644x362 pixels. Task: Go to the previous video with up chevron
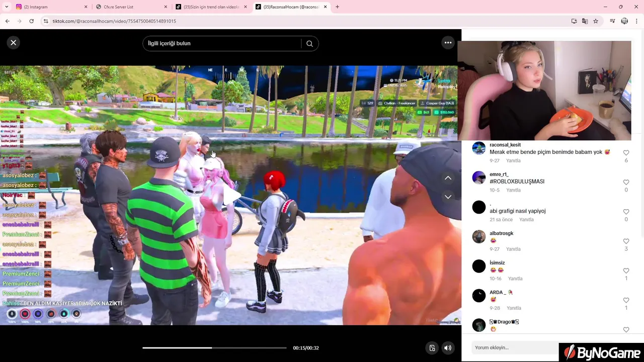click(448, 178)
